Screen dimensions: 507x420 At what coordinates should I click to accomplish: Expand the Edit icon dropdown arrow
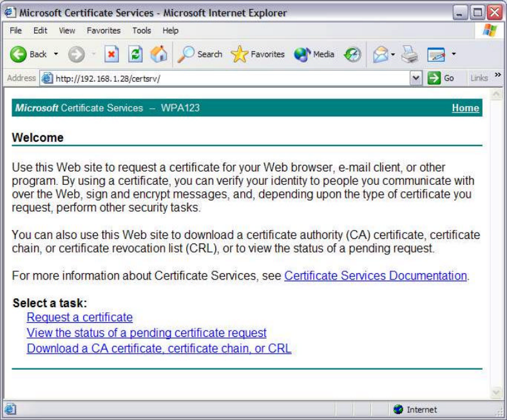[x=454, y=54]
